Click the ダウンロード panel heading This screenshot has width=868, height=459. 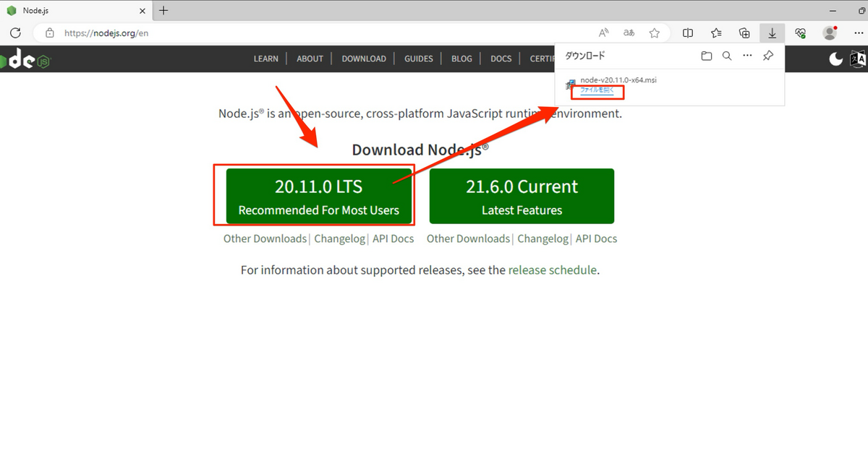[x=584, y=56]
